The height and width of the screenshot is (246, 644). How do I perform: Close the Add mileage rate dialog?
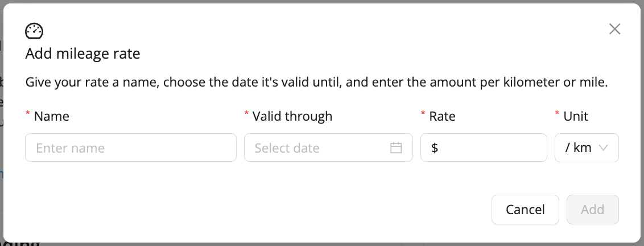[614, 30]
